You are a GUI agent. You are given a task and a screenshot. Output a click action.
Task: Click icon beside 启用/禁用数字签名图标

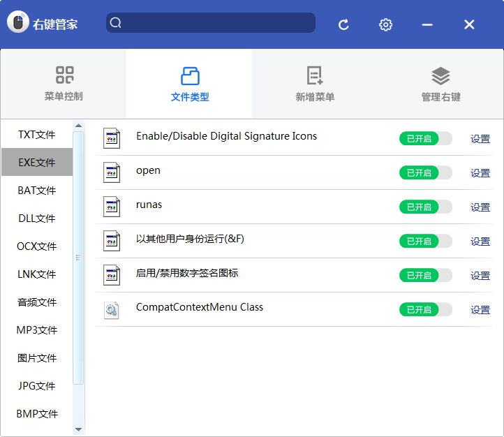point(112,275)
